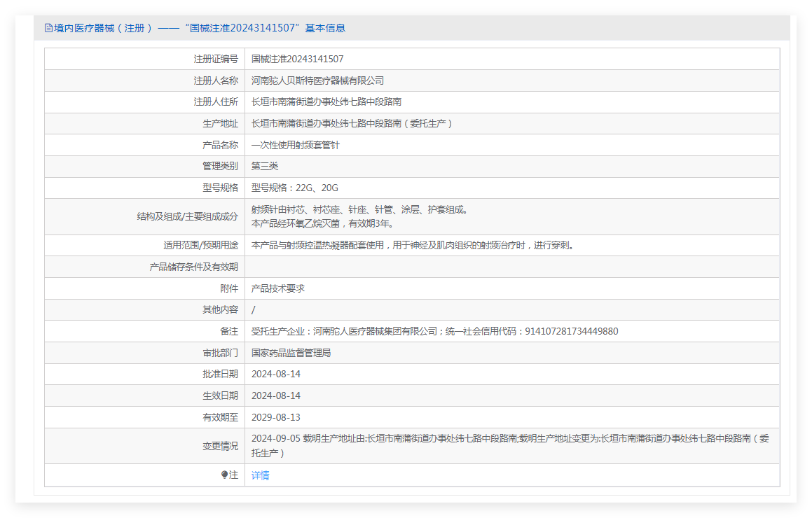Image resolution: width=812 pixels, height=518 pixels.
Task: Click the 生产地址 value ending with（委托生产）
Action: tap(352, 124)
